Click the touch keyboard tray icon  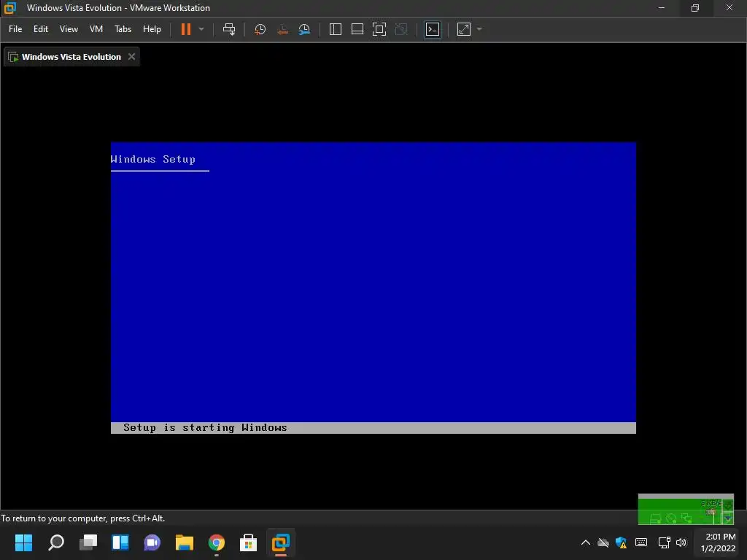[x=641, y=542]
